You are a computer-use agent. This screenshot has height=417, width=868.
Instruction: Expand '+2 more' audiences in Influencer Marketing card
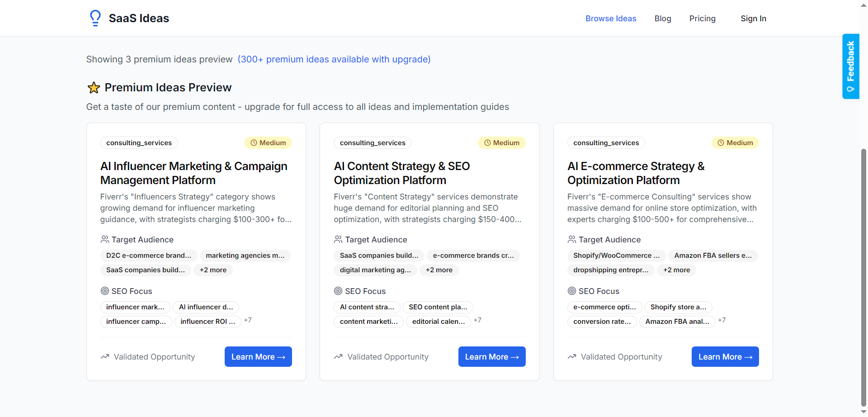point(213,270)
